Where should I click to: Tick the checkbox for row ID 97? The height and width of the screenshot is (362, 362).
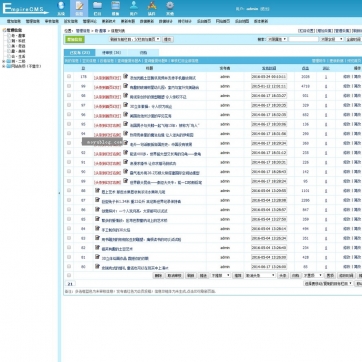click(69, 105)
